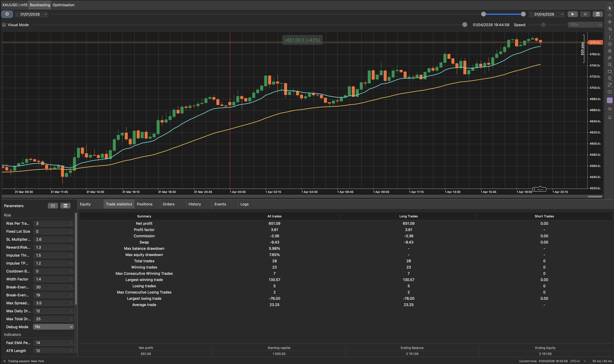Open the text annotation tool

[610, 92]
